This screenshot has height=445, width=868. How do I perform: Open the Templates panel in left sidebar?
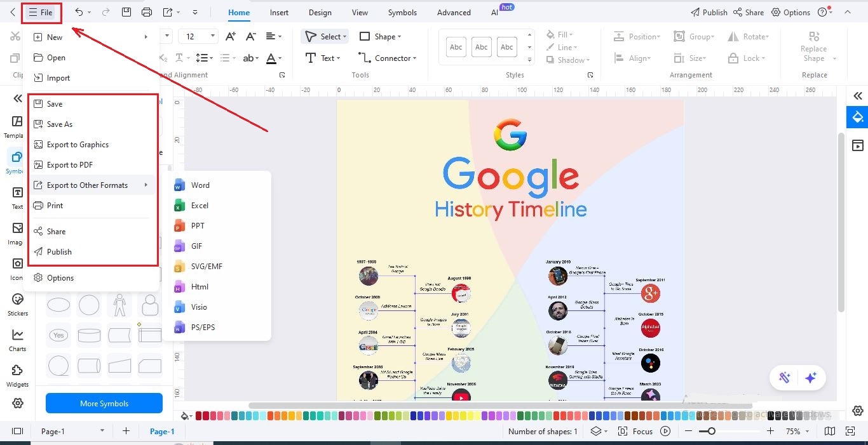pyautogui.click(x=17, y=126)
